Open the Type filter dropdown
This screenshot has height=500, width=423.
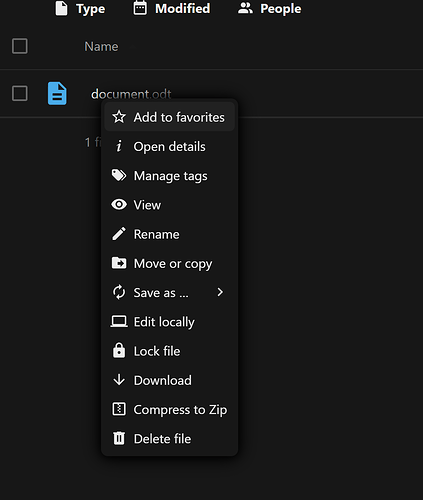pyautogui.click(x=80, y=9)
